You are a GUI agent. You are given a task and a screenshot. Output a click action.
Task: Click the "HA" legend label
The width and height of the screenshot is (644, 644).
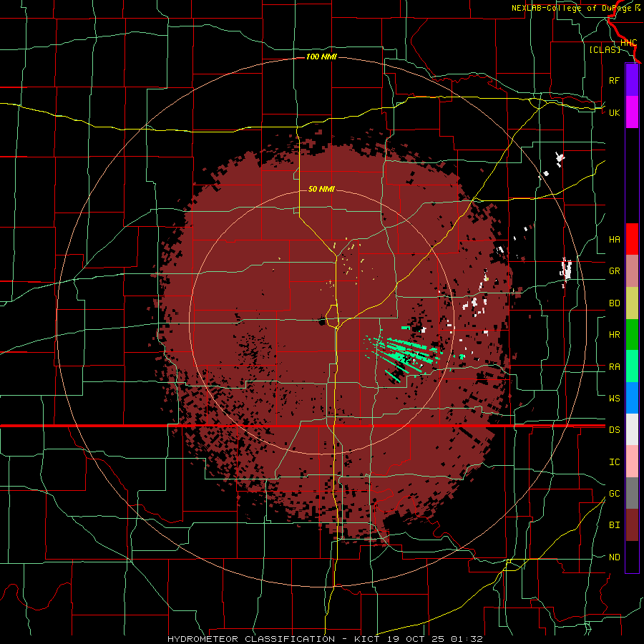[x=614, y=239]
